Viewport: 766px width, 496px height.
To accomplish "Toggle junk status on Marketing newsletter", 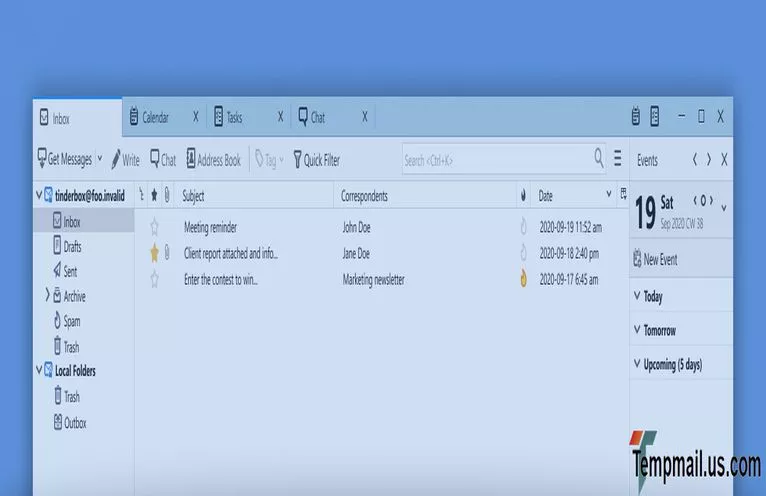I will [523, 280].
